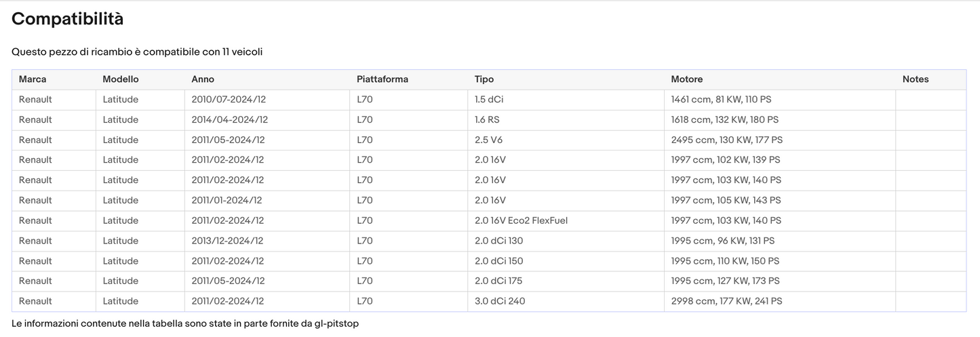Screen dimensions: 980x337
Task: Click the Notes column header
Action: pyautogui.click(x=915, y=79)
